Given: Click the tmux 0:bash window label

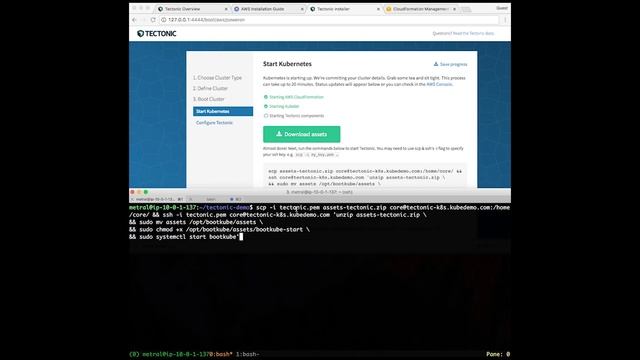Looking at the screenshot, I should point(220,354).
